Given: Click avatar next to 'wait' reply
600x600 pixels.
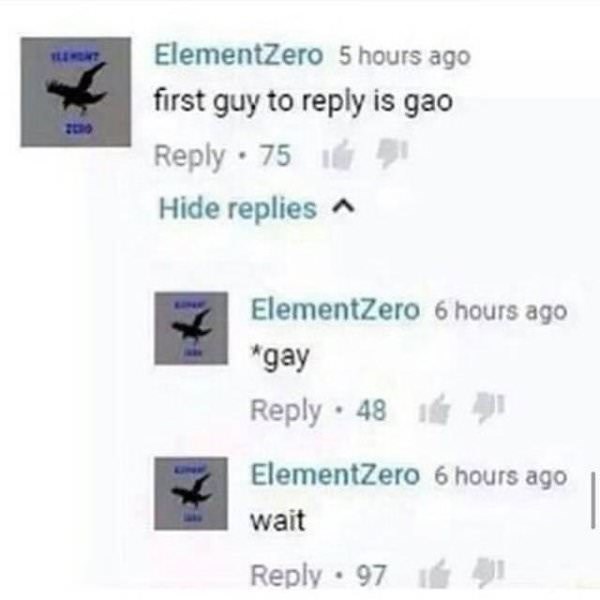Looking at the screenshot, I should 191,493.
